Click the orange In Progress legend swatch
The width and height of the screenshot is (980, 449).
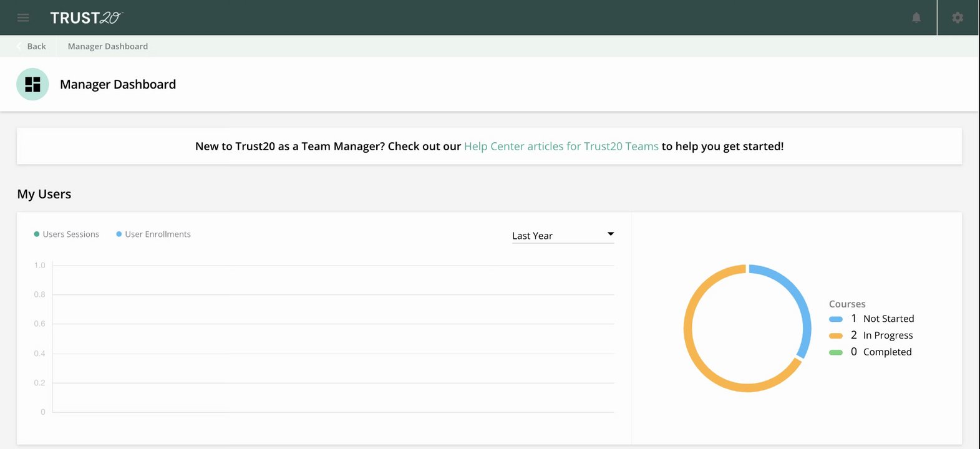(836, 336)
